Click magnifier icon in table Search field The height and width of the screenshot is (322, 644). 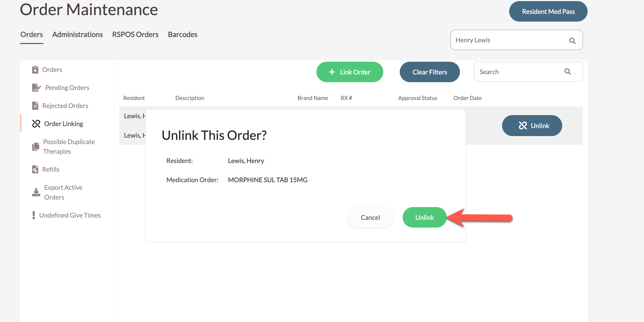[x=568, y=72]
